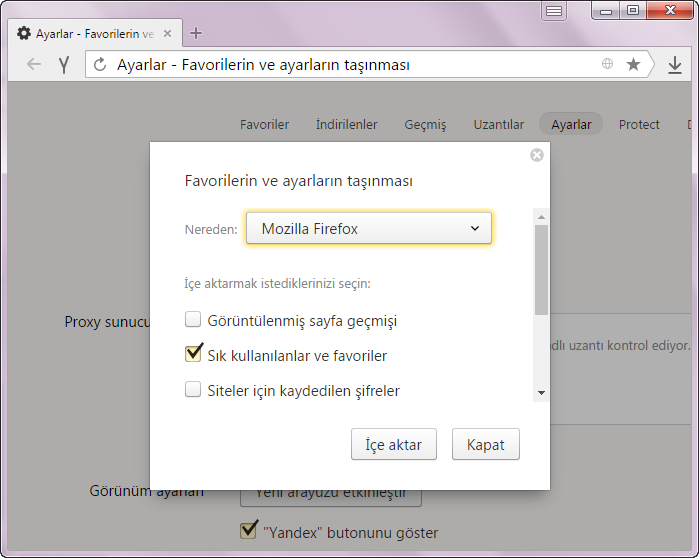Open the Geçmiş tab

425,124
